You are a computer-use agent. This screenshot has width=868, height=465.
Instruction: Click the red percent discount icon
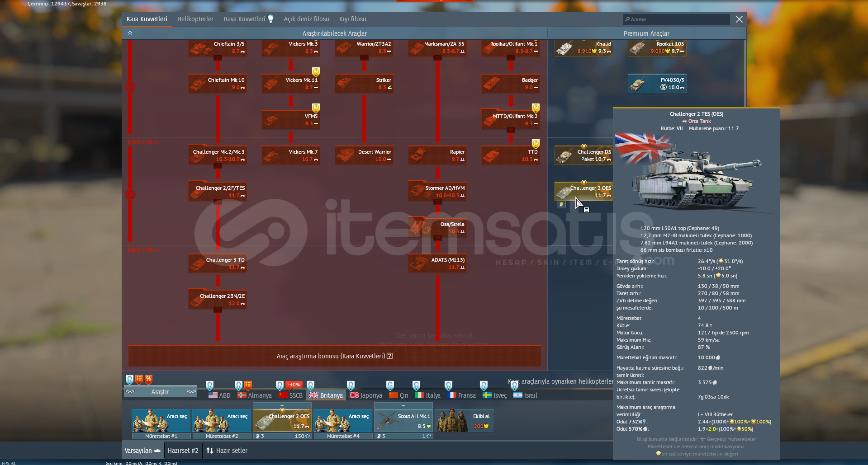pyautogui.click(x=148, y=380)
